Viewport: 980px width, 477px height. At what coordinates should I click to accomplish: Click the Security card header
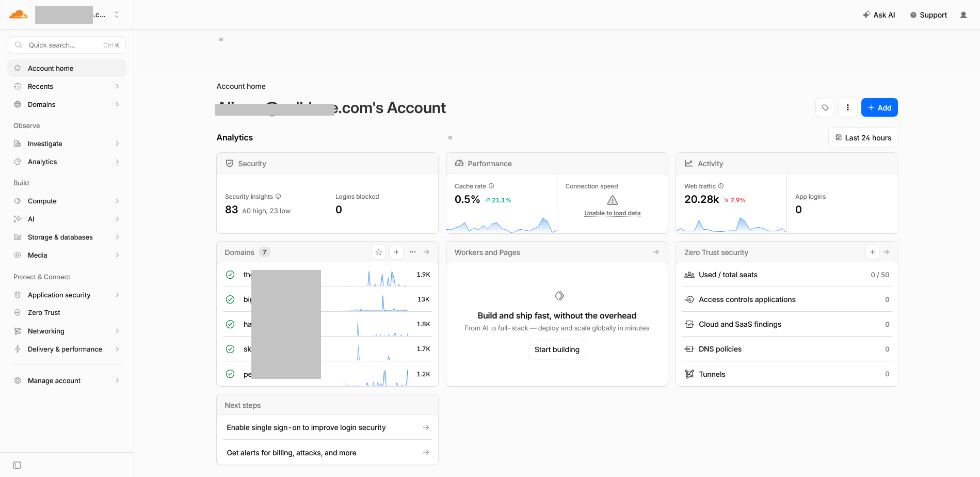point(328,164)
